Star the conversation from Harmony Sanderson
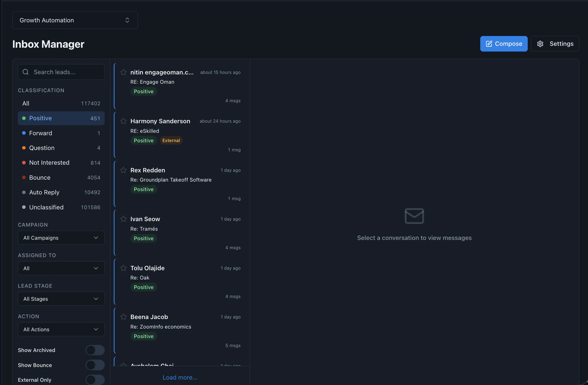This screenshot has width=588, height=385. click(x=123, y=121)
